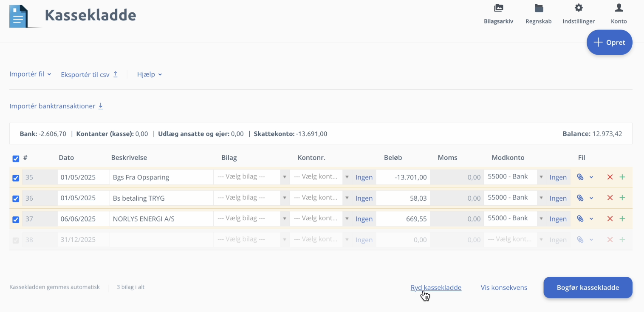Screen dimensions: 644x312
Task: Open Modkonto dropdown on row 36
Action: tap(514, 198)
